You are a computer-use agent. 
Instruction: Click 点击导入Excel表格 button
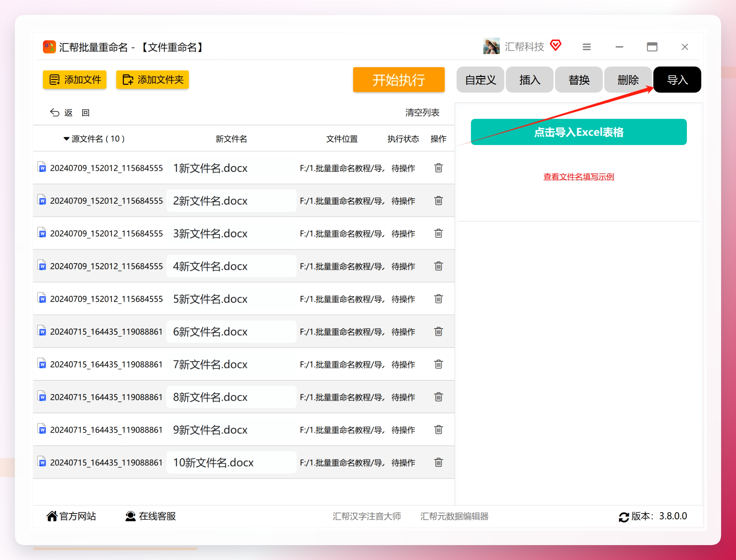pos(579,132)
